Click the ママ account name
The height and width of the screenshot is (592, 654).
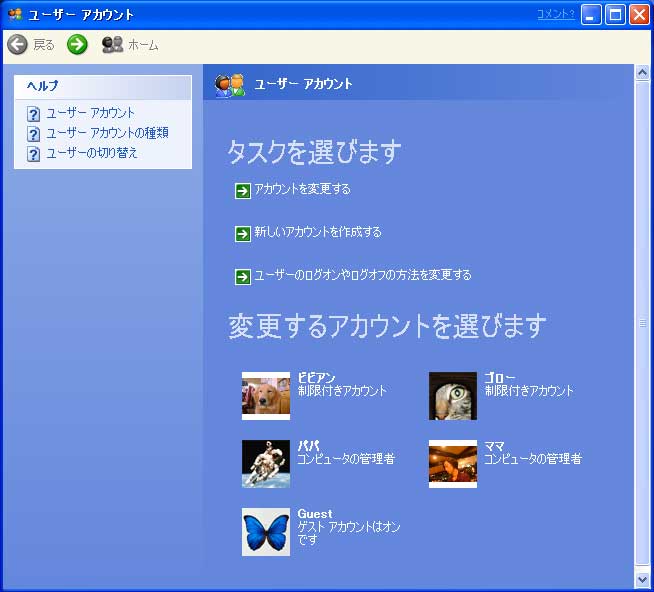tap(495, 446)
